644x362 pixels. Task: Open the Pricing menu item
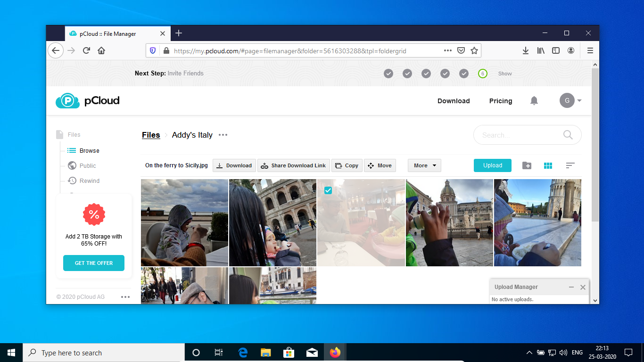tap(500, 100)
